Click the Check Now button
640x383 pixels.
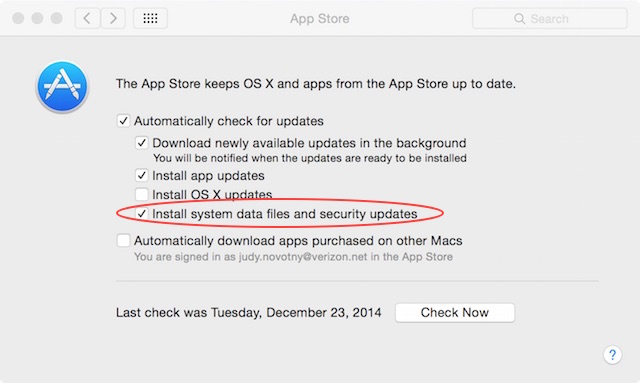coord(455,313)
